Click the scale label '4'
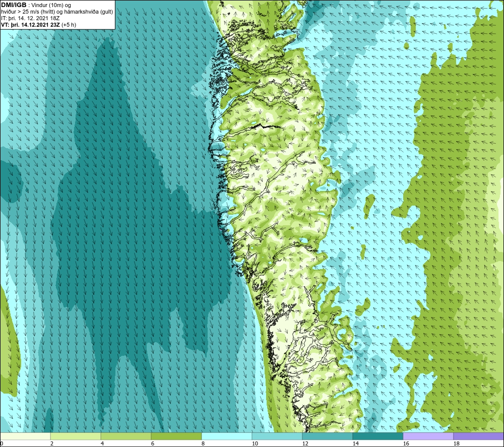The width and height of the screenshot is (504, 447). (102, 444)
